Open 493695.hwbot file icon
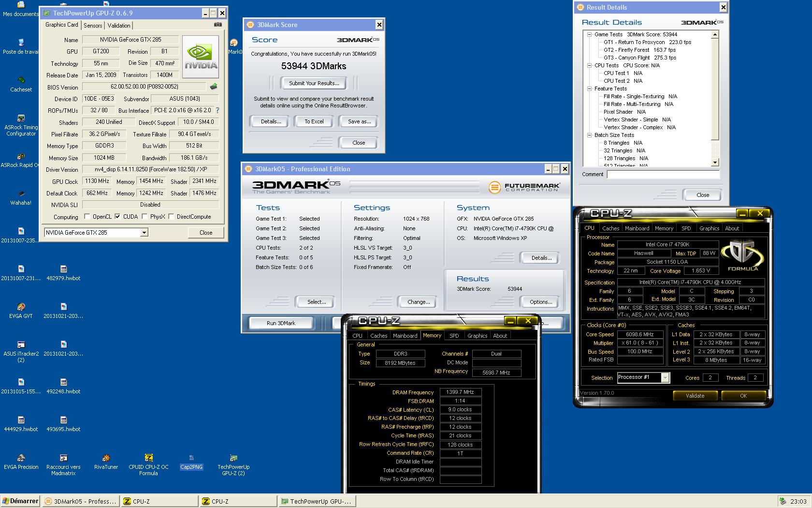 63,424
